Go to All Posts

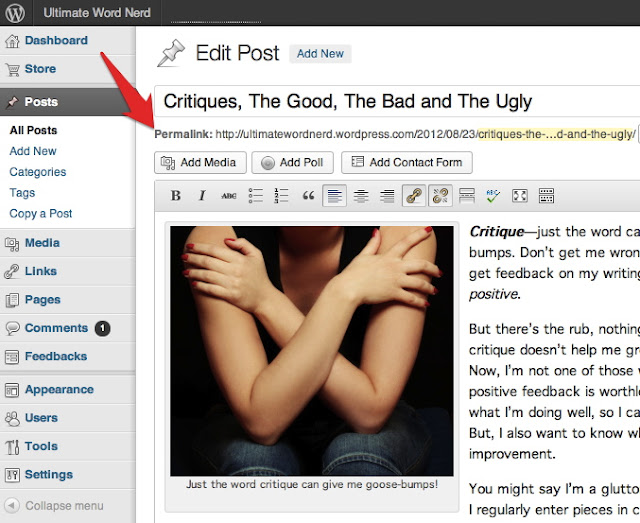(x=33, y=130)
